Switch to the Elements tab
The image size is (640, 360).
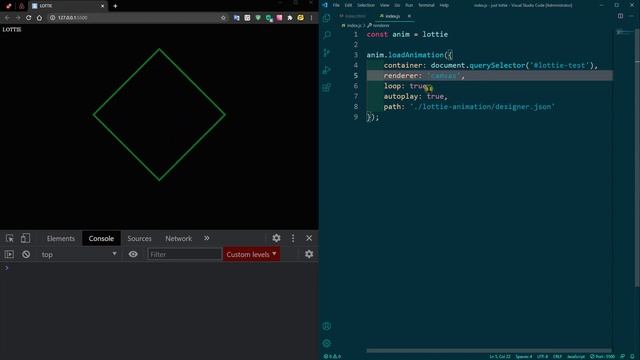point(61,238)
